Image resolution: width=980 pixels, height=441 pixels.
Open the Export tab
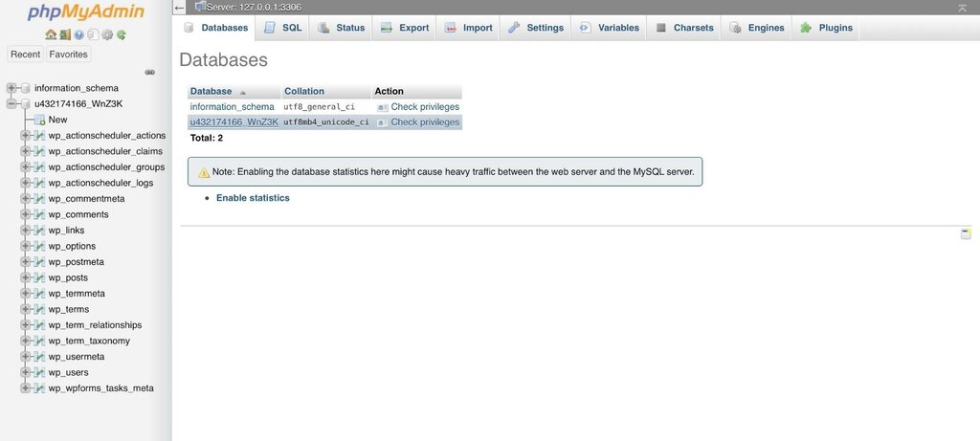point(405,28)
